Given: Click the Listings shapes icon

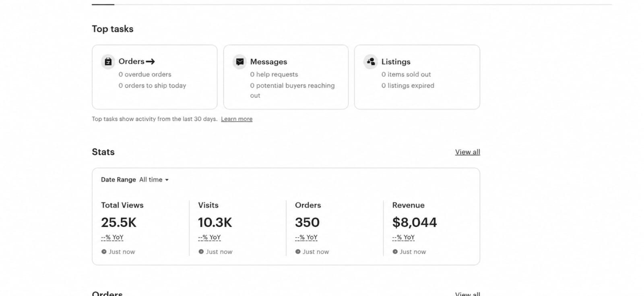Looking at the screenshot, I should [x=371, y=62].
